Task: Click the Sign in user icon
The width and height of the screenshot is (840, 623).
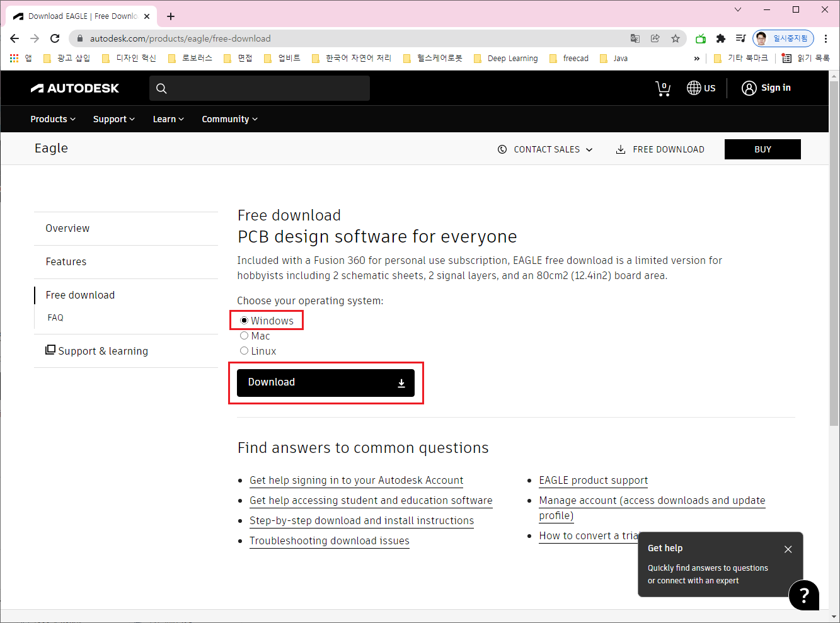Action: click(x=749, y=88)
